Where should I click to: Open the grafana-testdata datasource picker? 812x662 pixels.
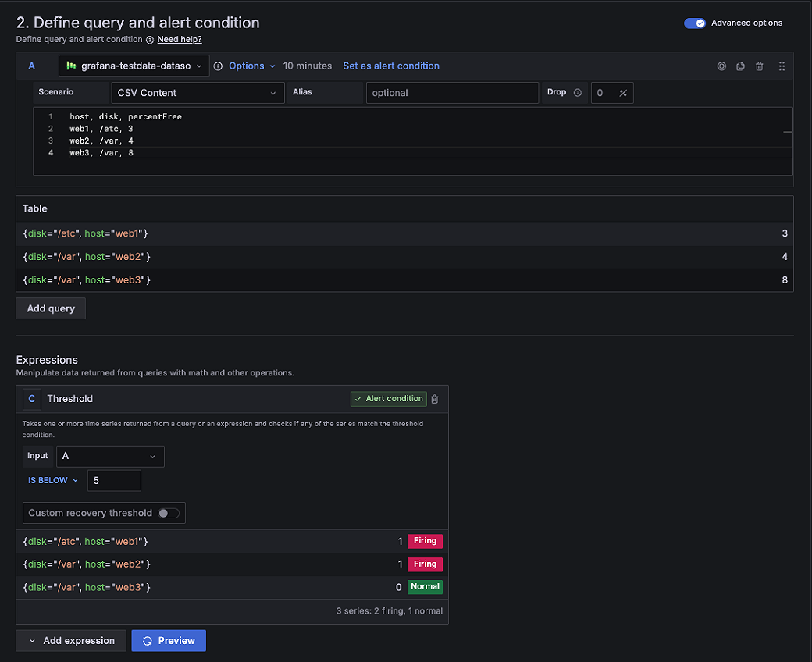click(133, 66)
